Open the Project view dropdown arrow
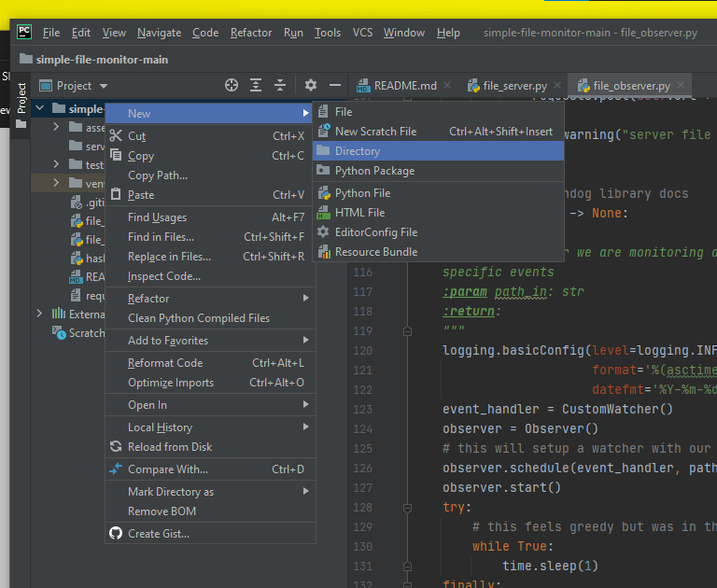This screenshot has height=588, width=717. click(x=104, y=86)
